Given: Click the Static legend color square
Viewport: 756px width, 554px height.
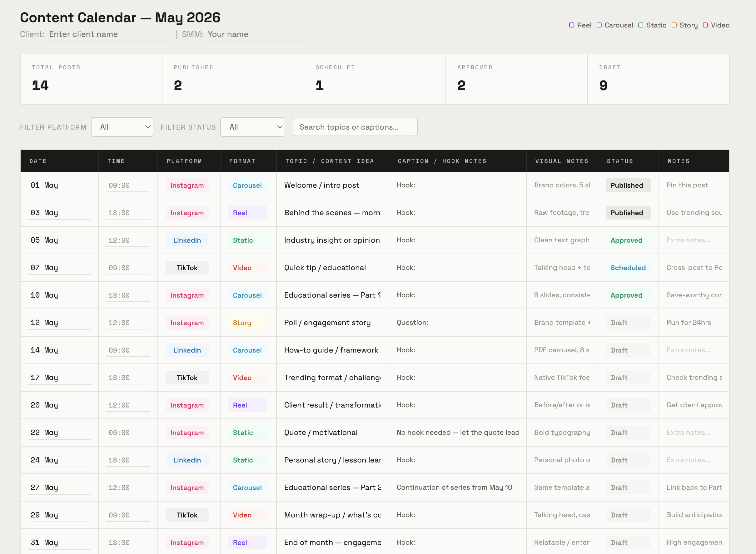Looking at the screenshot, I should (641, 25).
